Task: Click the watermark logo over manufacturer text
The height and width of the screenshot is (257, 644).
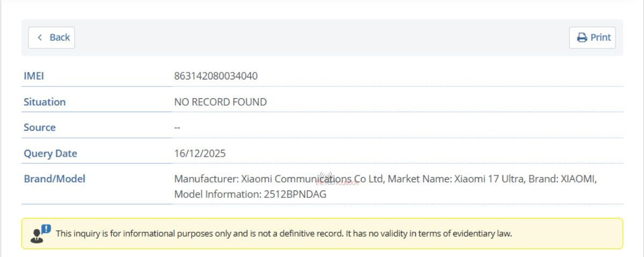Action: (x=326, y=179)
